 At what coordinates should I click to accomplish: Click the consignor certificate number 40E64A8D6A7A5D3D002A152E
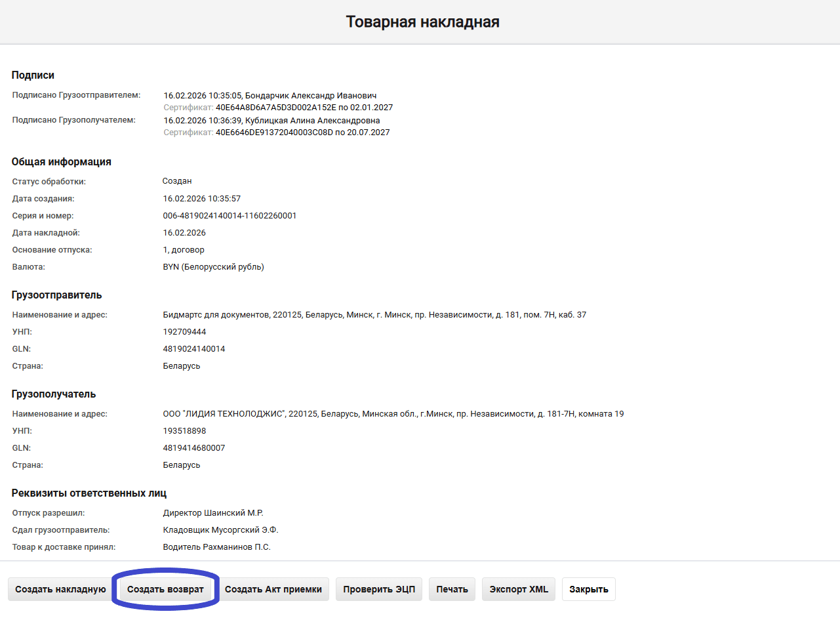275,108
